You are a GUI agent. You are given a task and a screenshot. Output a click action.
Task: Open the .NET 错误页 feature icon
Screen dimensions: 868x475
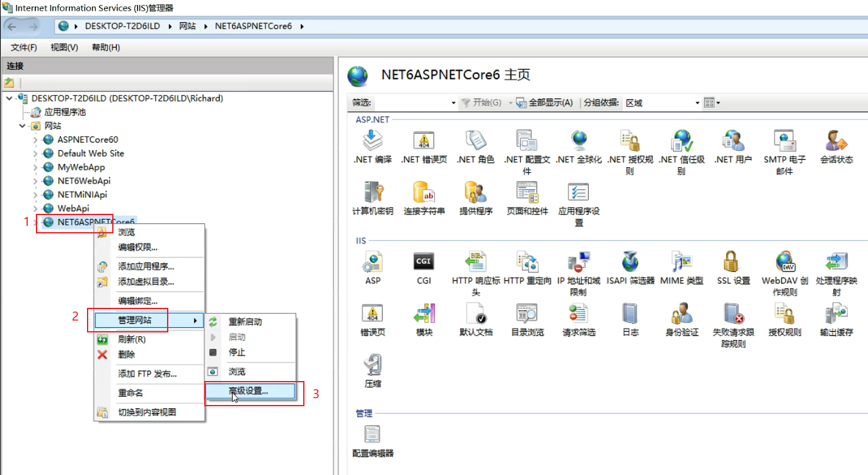424,141
